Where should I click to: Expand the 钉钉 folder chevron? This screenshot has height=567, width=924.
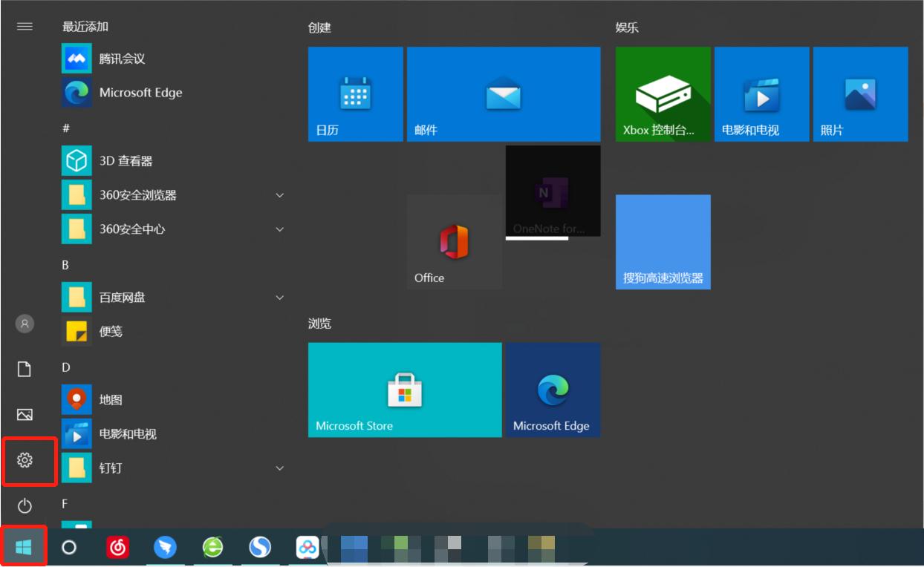pos(280,468)
